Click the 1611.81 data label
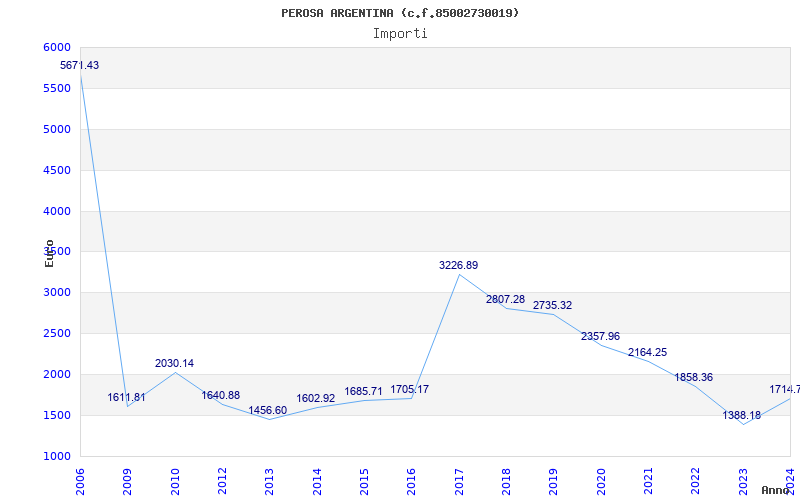The width and height of the screenshot is (800, 500). (x=127, y=397)
